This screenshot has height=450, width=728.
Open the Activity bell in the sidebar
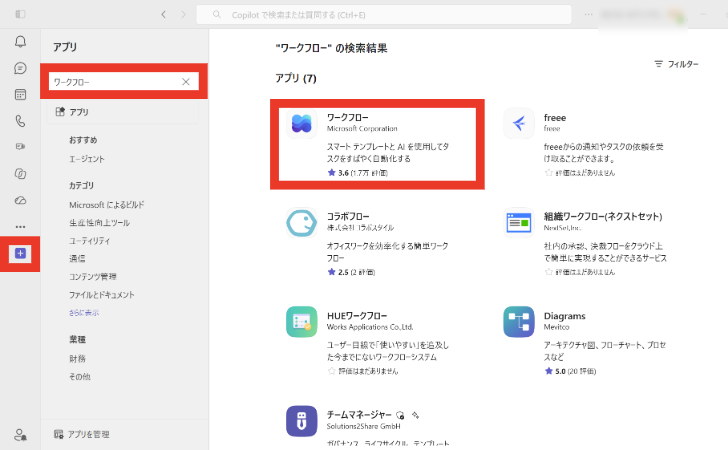point(20,42)
